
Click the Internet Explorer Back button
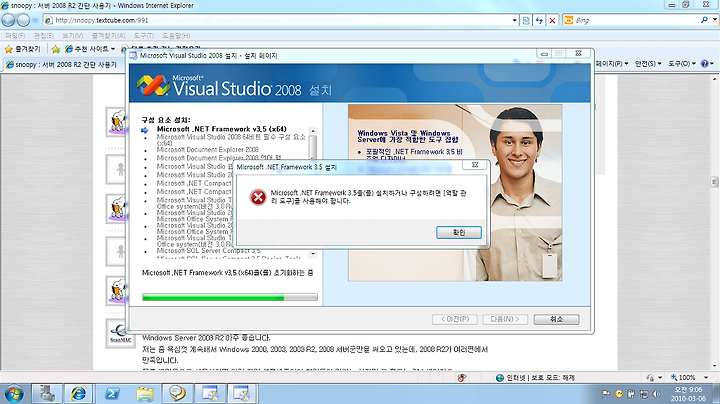tap(8, 20)
